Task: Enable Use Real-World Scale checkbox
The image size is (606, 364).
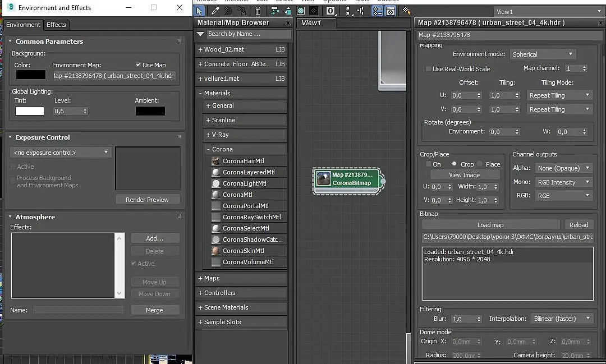Action: tap(429, 69)
